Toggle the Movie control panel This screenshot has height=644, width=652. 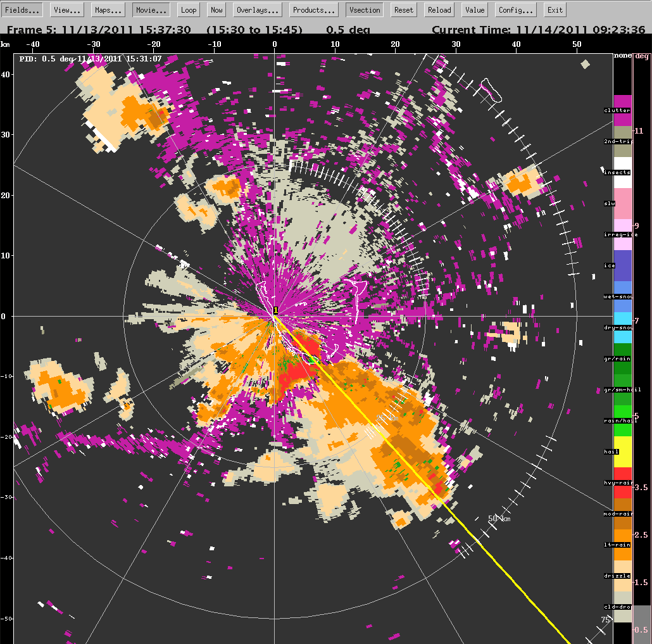[151, 9]
